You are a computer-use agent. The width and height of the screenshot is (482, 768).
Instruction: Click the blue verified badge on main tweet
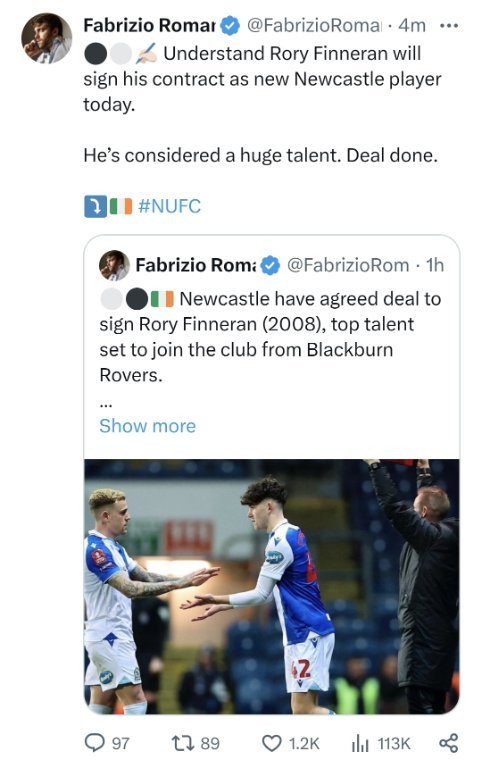pos(230,25)
